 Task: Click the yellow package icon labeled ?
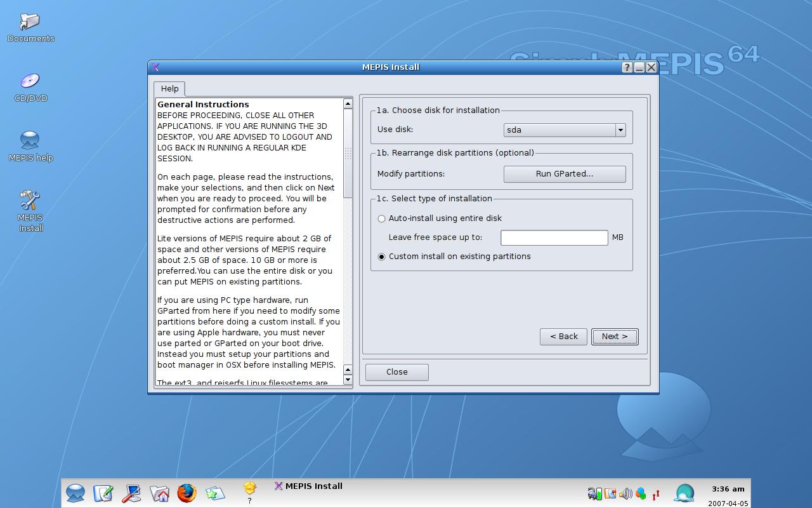pyautogui.click(x=249, y=492)
